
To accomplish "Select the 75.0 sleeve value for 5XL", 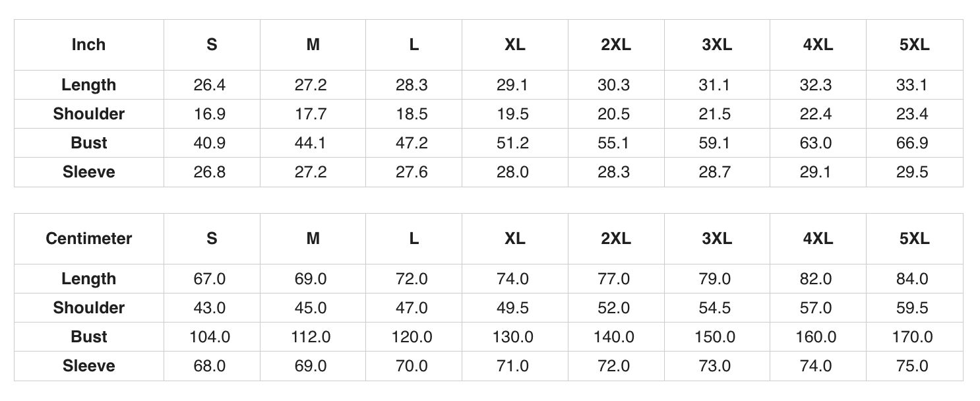I will pos(913,366).
